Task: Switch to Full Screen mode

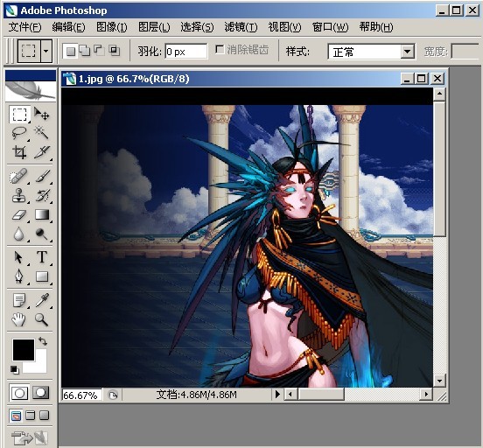Action: [45, 416]
